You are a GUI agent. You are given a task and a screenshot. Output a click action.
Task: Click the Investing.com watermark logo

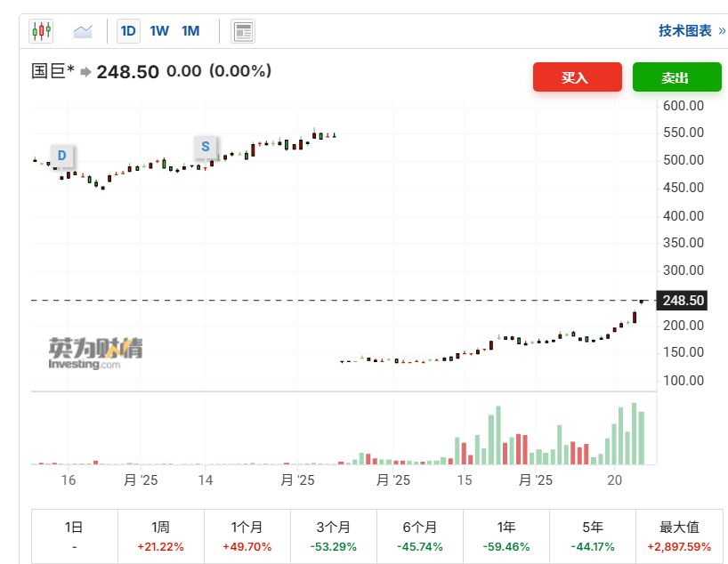click(x=95, y=352)
